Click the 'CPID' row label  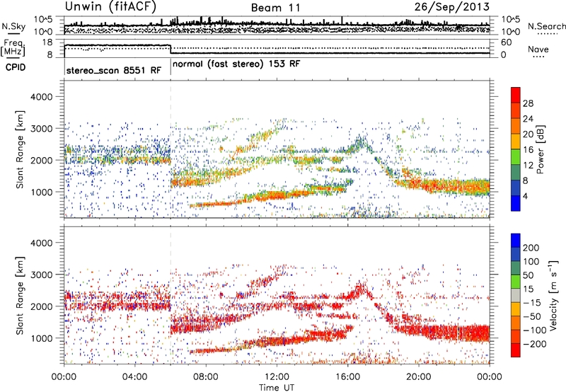coord(16,67)
